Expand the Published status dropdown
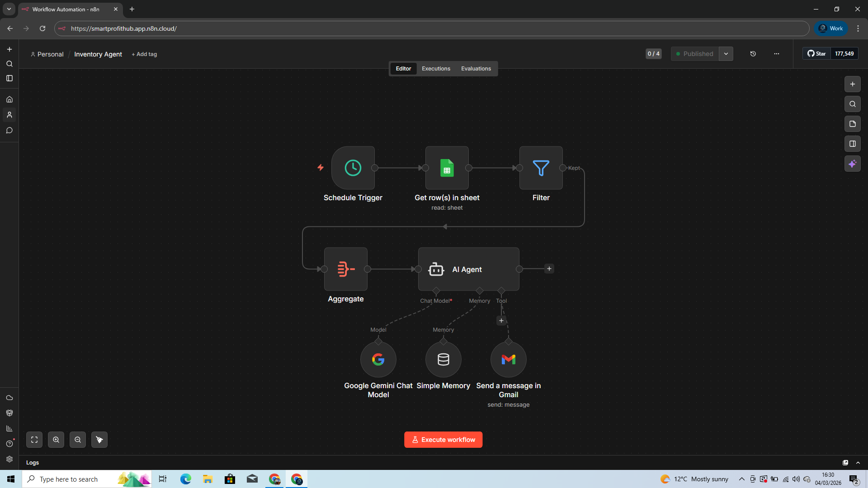This screenshot has width=868, height=488. (x=726, y=54)
